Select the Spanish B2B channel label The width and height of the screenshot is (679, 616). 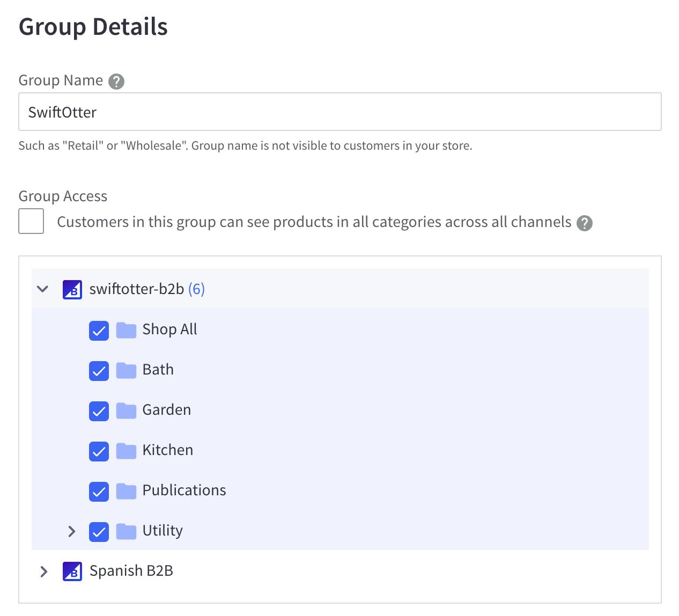coord(131,571)
